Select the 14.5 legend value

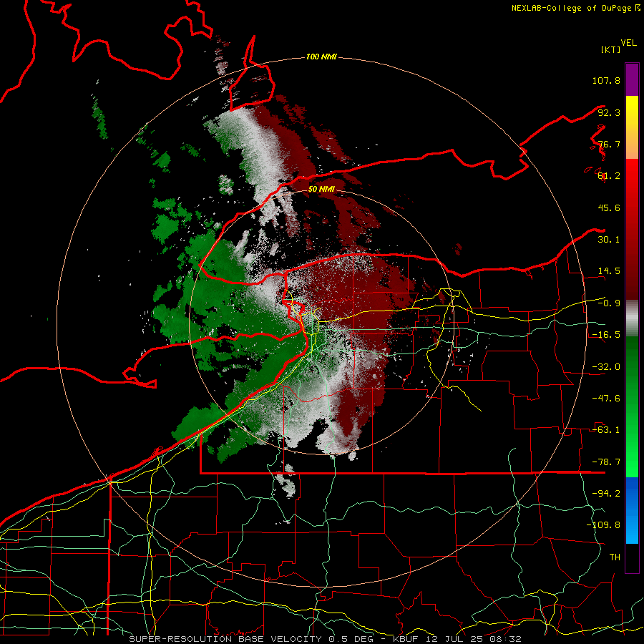click(609, 271)
